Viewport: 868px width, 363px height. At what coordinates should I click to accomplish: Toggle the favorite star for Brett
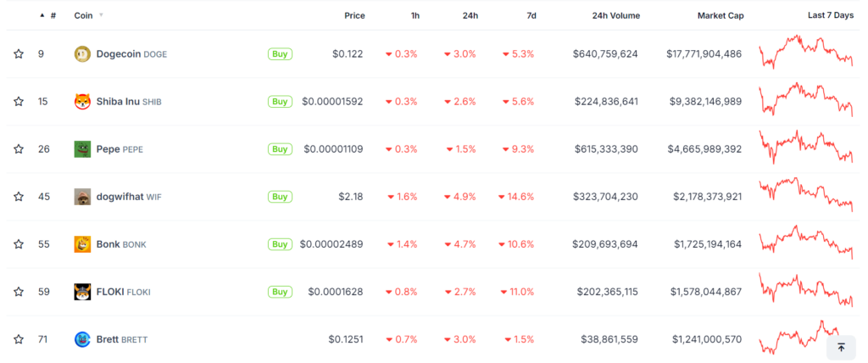pos(19,339)
